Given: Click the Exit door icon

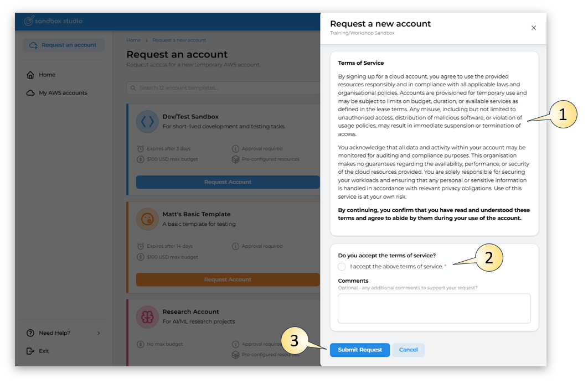Looking at the screenshot, I should 30,351.
